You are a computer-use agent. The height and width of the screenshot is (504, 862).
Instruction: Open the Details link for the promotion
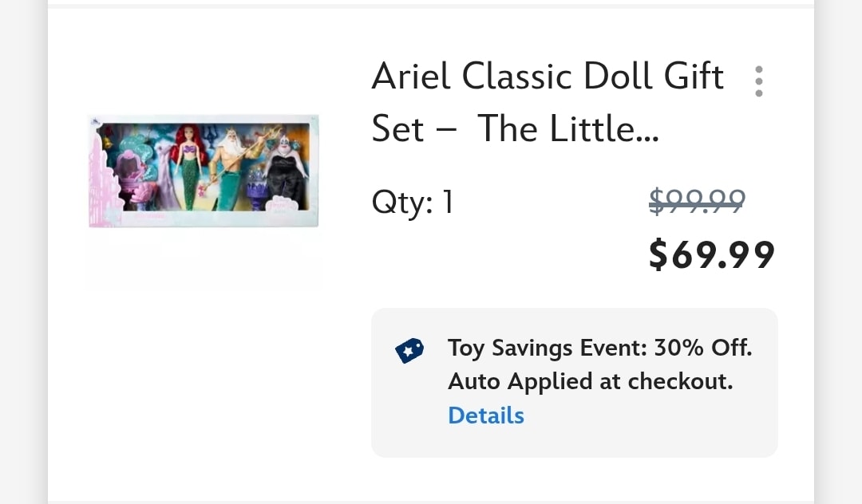point(485,415)
